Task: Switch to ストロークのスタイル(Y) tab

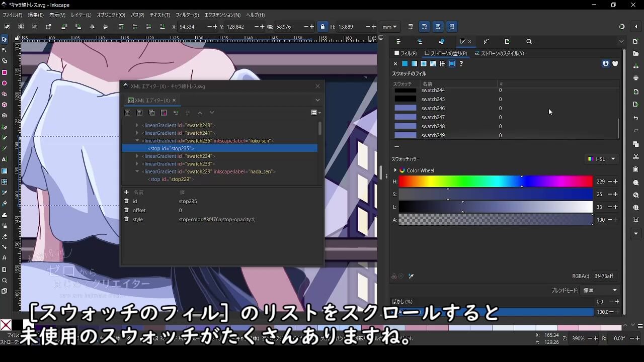Action: (499, 53)
